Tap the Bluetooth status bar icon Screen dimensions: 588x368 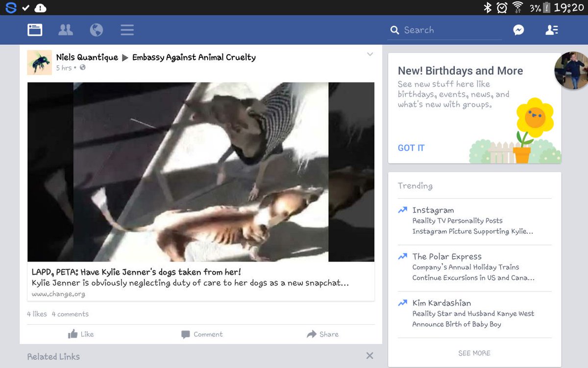pos(487,7)
